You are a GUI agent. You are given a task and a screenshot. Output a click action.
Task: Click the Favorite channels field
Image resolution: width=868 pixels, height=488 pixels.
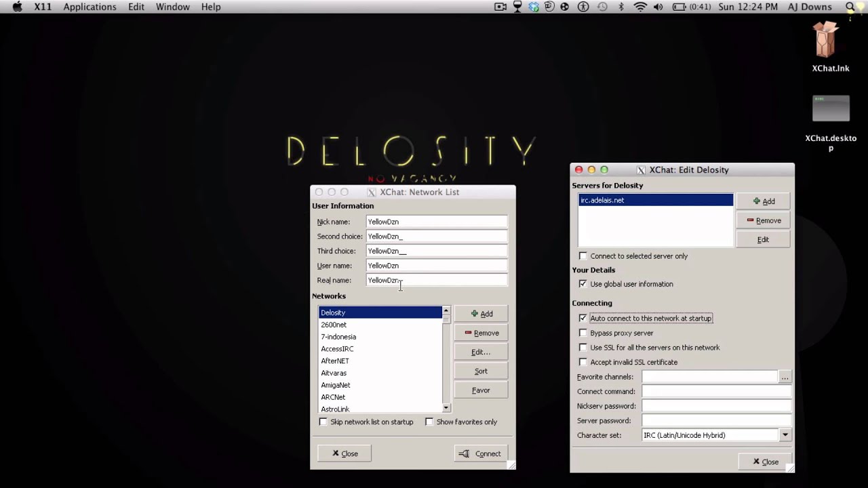pyautogui.click(x=709, y=377)
